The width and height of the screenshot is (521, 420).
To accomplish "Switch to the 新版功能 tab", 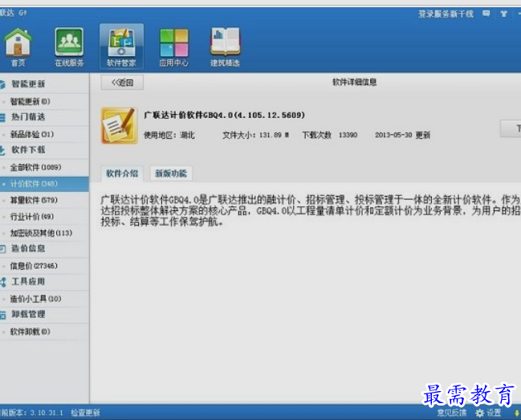I will 171,173.
